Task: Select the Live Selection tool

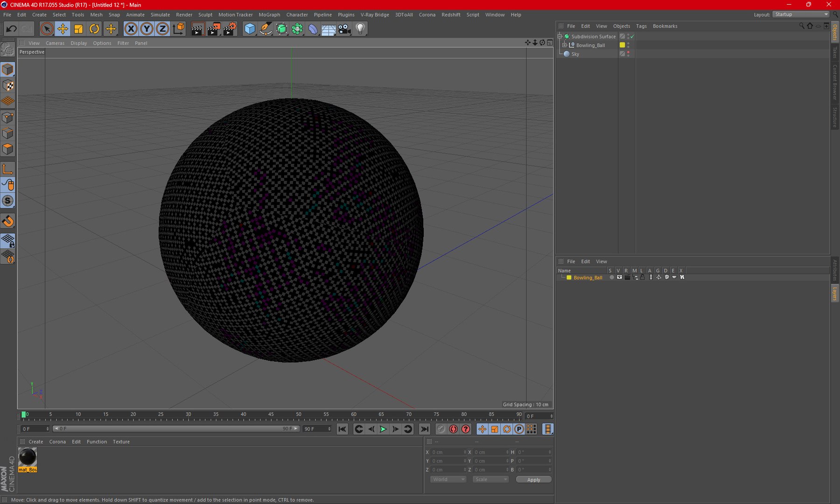Action: 47,29
